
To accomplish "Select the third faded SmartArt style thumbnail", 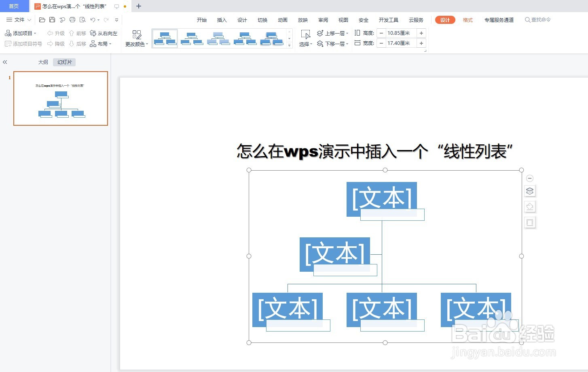I will coord(218,38).
